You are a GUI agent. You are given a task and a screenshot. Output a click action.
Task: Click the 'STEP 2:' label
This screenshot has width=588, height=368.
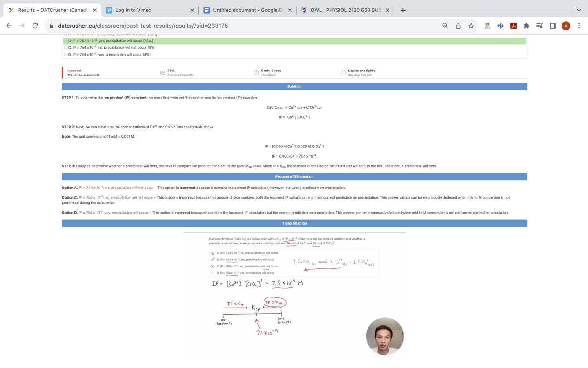point(68,127)
